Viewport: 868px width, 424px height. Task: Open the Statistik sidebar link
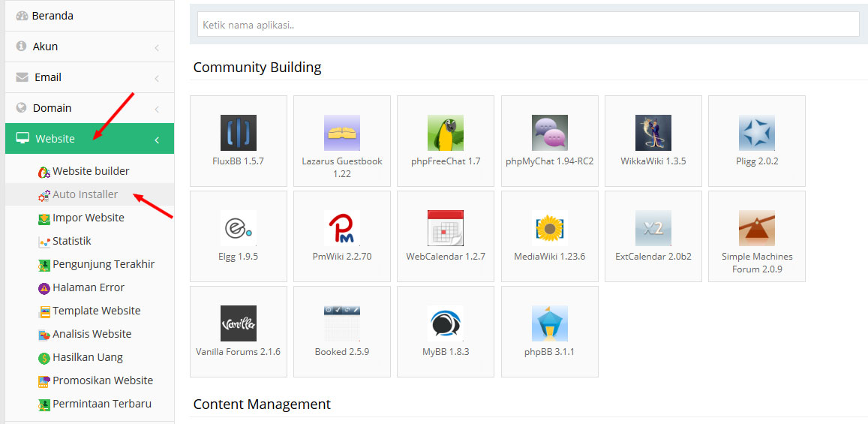point(72,241)
